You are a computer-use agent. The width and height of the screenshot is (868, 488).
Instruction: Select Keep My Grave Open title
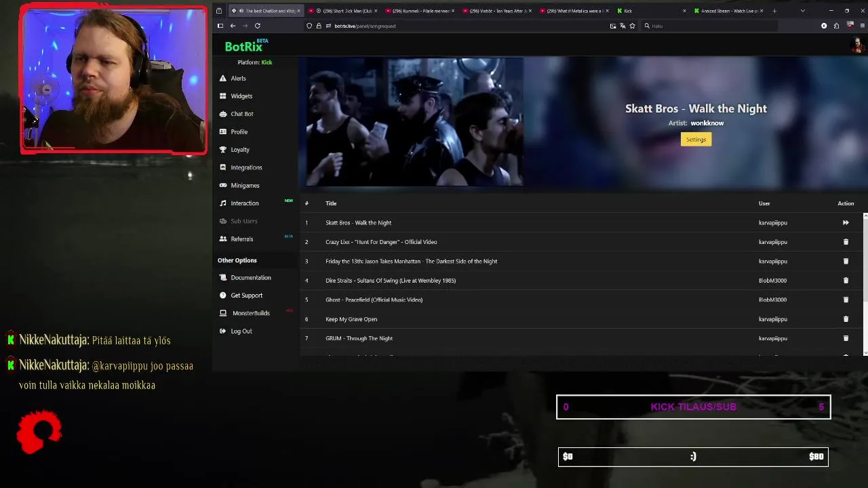click(x=351, y=319)
